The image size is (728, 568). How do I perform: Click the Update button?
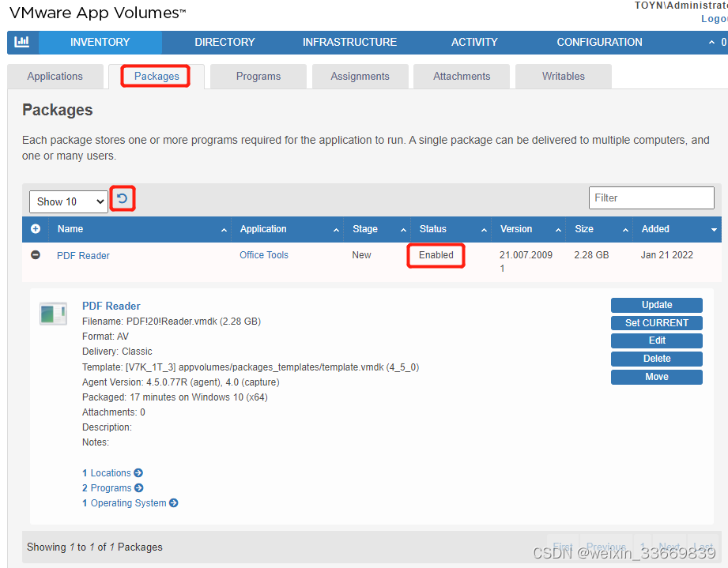click(657, 305)
